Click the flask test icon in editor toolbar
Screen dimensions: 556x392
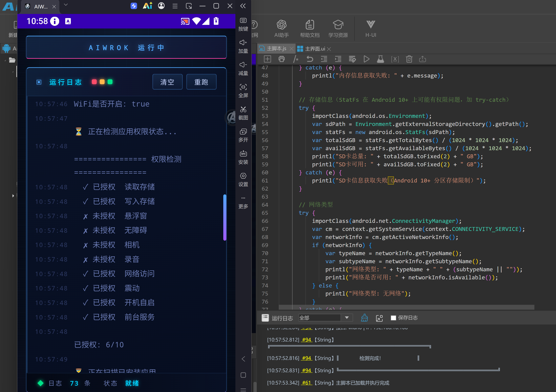coord(380,59)
